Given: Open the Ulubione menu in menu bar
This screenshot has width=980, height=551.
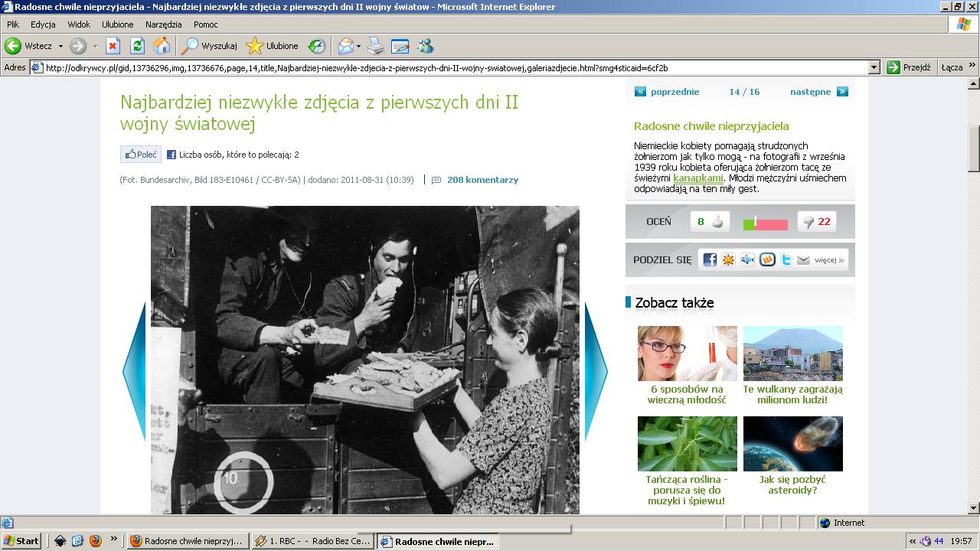Looking at the screenshot, I should click(117, 24).
